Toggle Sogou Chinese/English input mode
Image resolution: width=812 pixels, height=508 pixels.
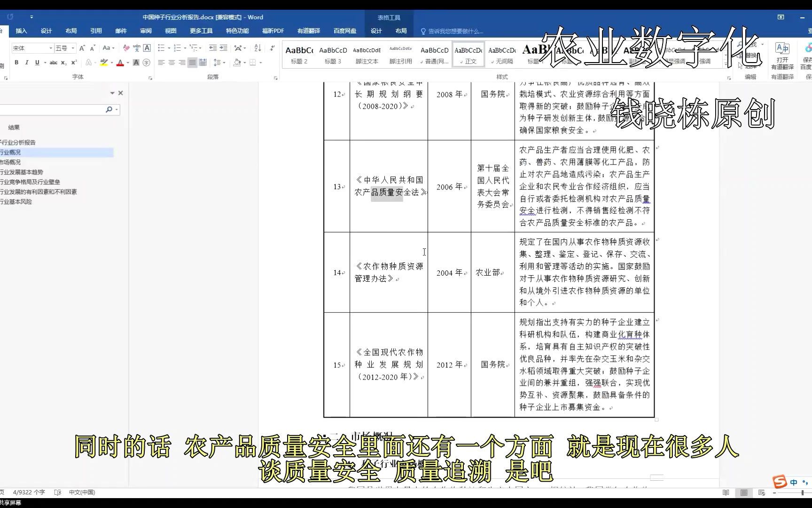(x=794, y=483)
